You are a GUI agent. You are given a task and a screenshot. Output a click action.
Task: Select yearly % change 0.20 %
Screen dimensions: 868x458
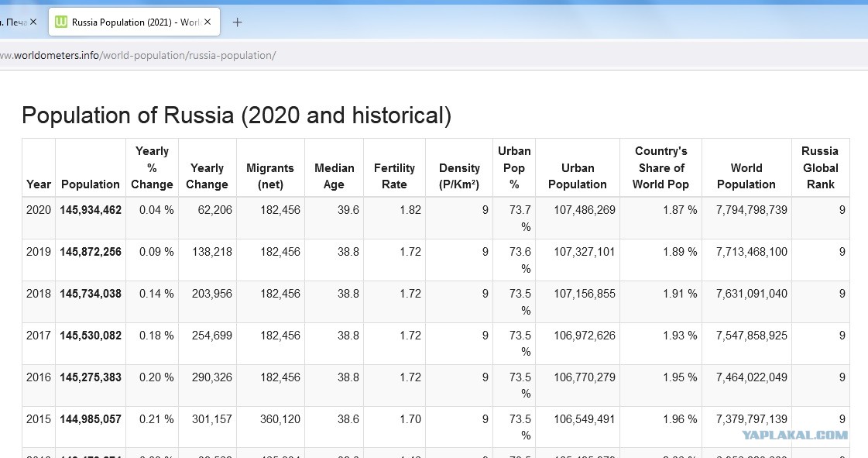(156, 377)
